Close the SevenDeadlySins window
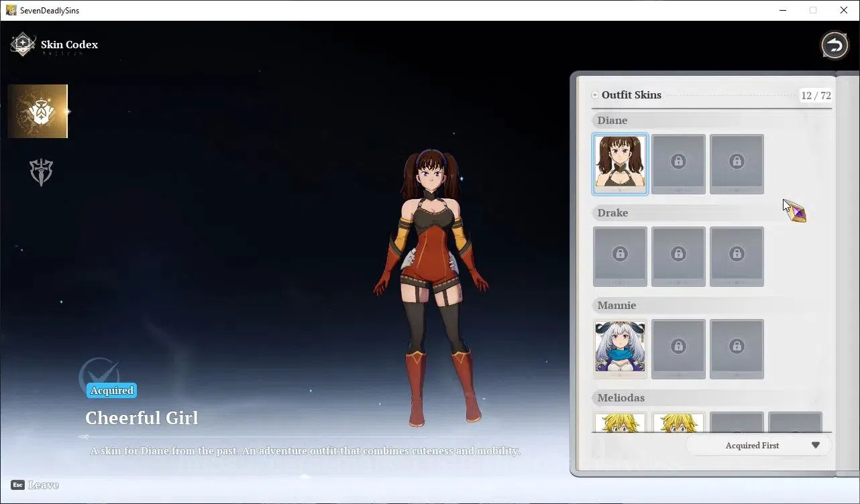The height and width of the screenshot is (504, 860). tap(844, 10)
